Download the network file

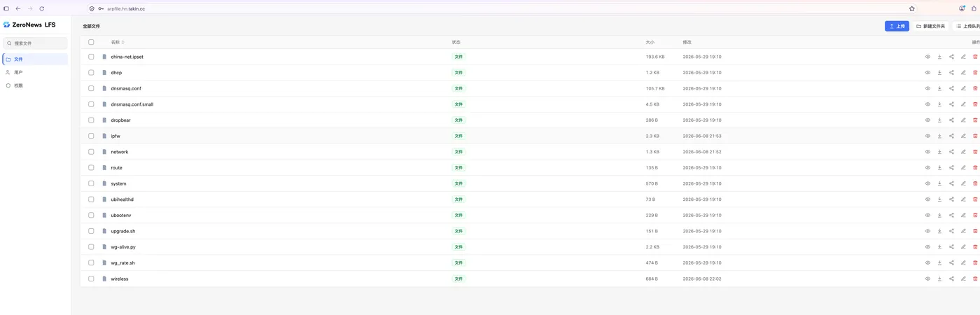tap(939, 152)
